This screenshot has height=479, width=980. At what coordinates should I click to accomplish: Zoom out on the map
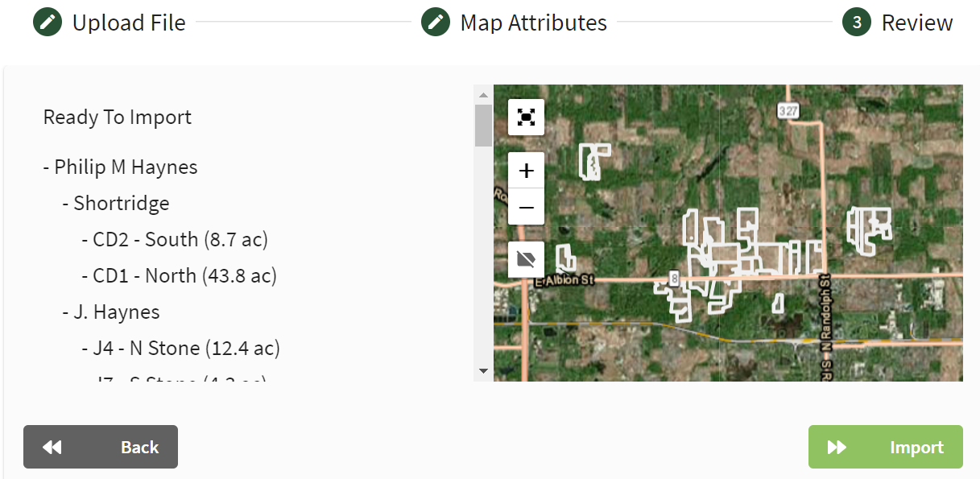click(527, 207)
